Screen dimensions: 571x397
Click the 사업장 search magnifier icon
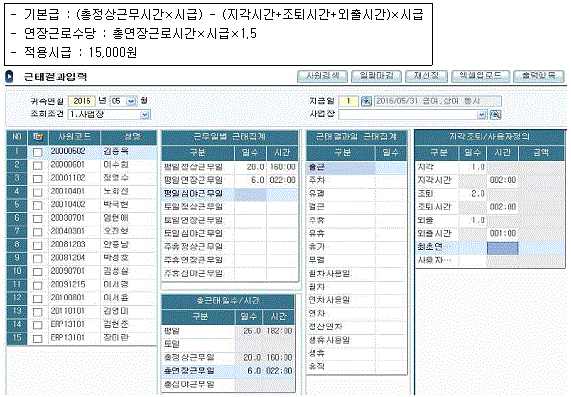(495, 115)
